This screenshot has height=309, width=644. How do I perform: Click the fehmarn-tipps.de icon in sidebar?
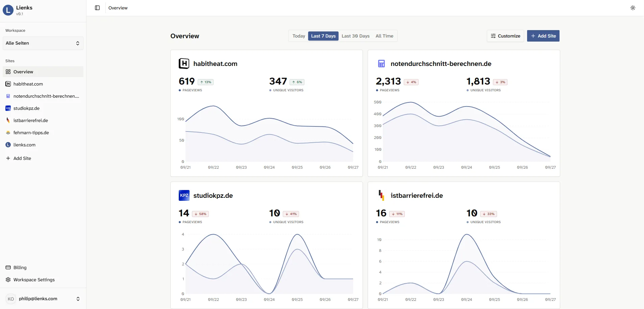(x=8, y=133)
